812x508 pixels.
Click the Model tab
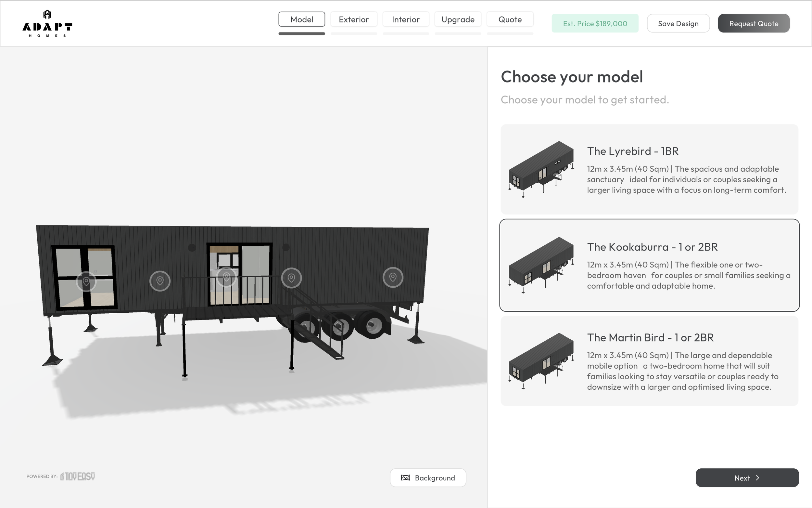coord(302,20)
